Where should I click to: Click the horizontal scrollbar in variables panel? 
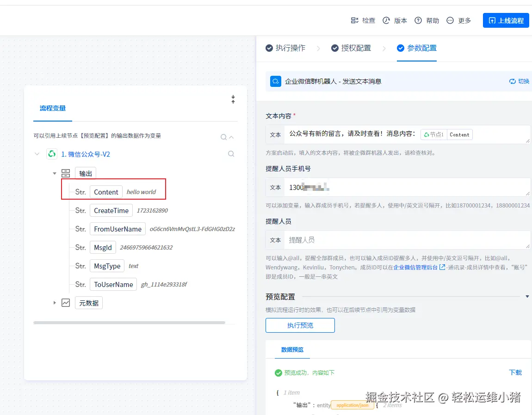(129, 323)
